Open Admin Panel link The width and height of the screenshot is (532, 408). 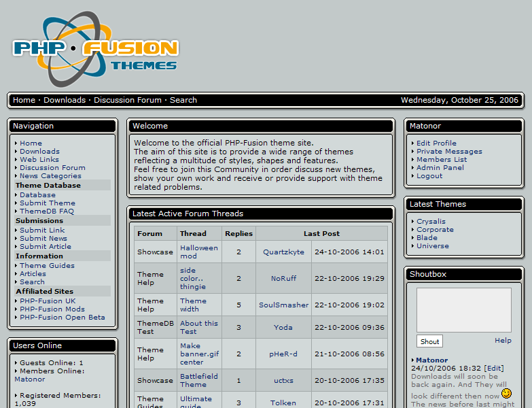click(440, 168)
